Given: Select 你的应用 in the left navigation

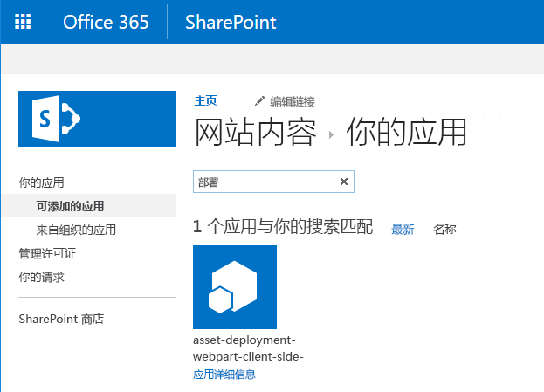Looking at the screenshot, I should pos(41,182).
